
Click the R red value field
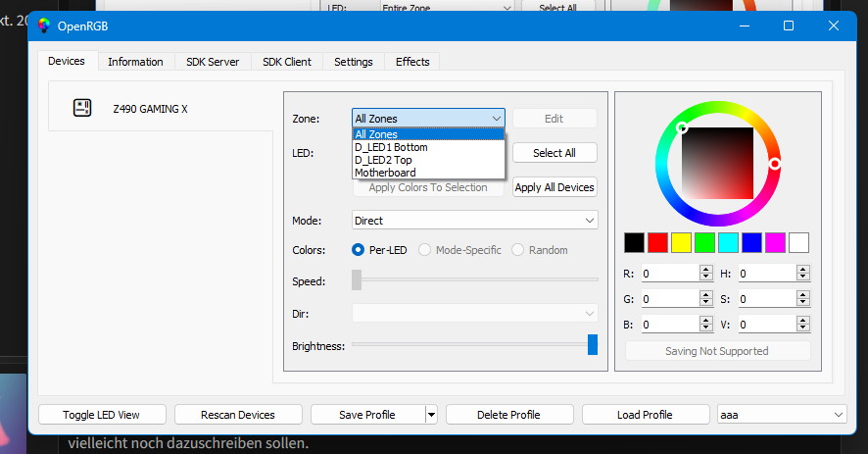coord(670,274)
